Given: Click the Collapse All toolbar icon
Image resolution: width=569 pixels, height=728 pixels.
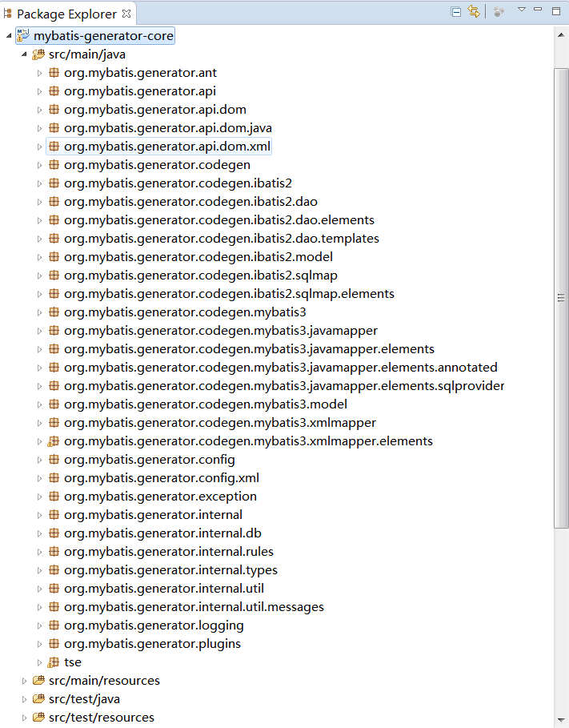Looking at the screenshot, I should 455,12.
